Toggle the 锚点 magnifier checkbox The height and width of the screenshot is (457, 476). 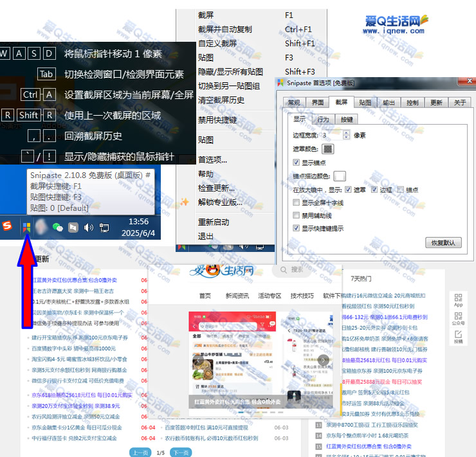401,190
